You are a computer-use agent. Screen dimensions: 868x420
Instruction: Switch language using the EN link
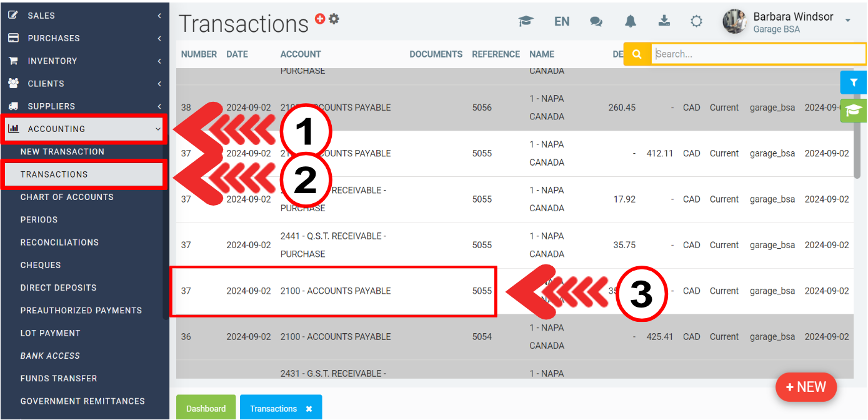(562, 21)
